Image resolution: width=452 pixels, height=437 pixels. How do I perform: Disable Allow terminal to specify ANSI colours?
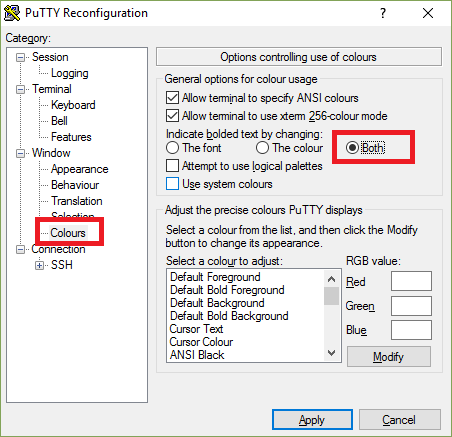coord(172,98)
